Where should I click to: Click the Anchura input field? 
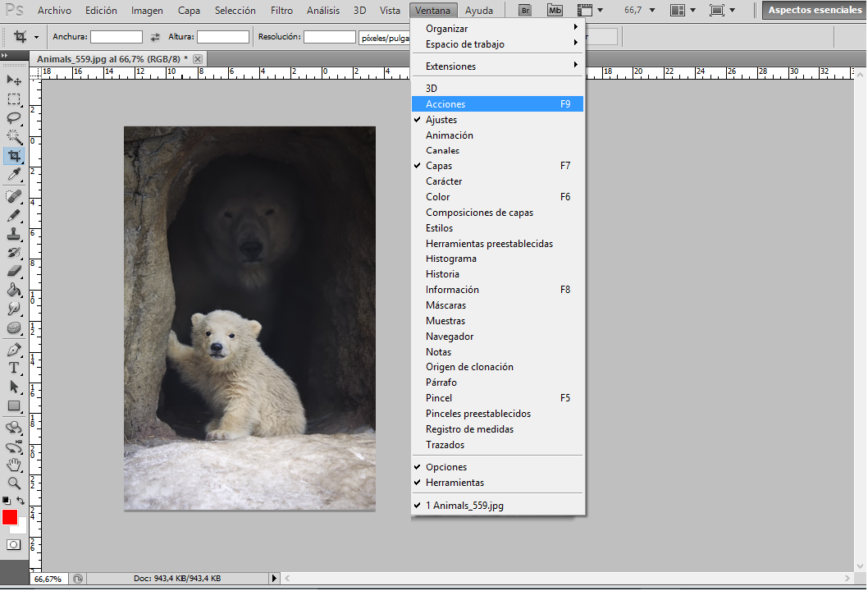click(116, 37)
